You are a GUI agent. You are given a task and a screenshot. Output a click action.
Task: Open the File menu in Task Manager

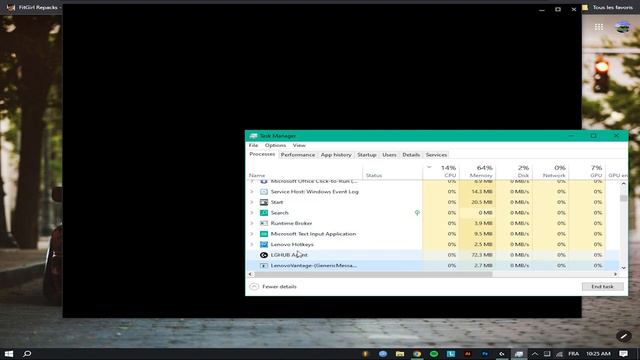(x=253, y=145)
